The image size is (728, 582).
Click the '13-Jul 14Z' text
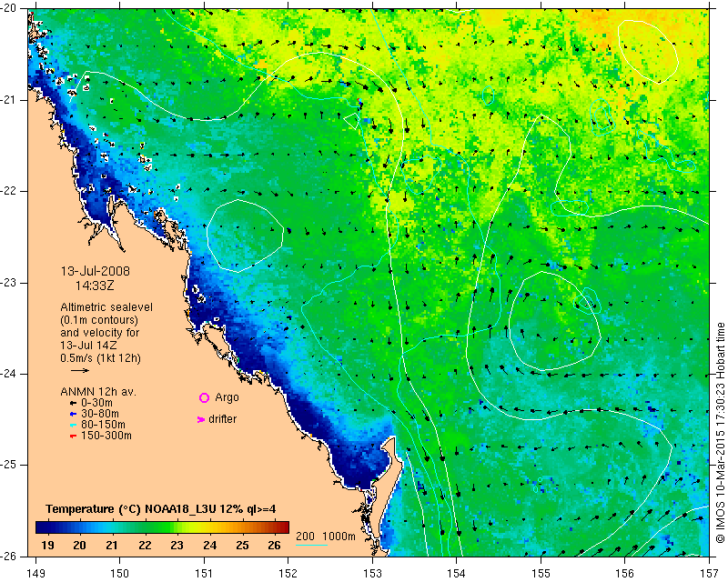[x=88, y=346]
